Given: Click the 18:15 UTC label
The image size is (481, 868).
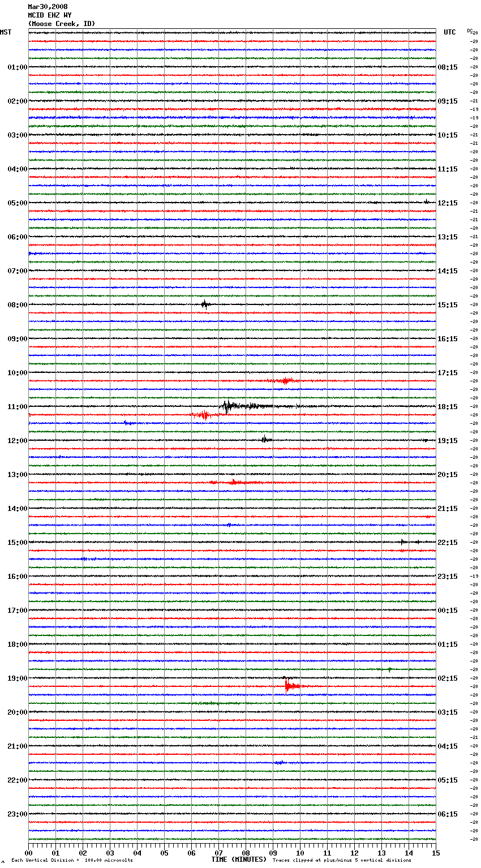Looking at the screenshot, I should (448, 407).
